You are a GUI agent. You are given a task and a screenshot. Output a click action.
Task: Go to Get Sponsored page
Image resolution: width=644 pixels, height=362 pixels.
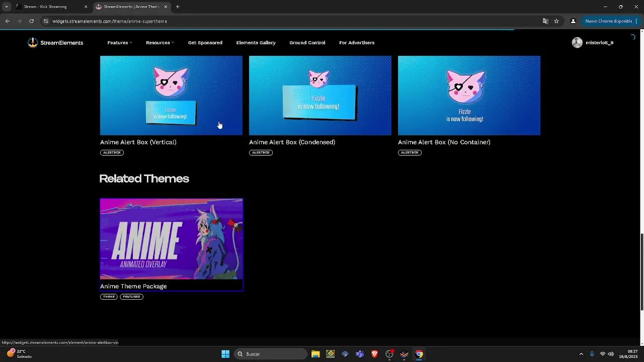click(205, 43)
